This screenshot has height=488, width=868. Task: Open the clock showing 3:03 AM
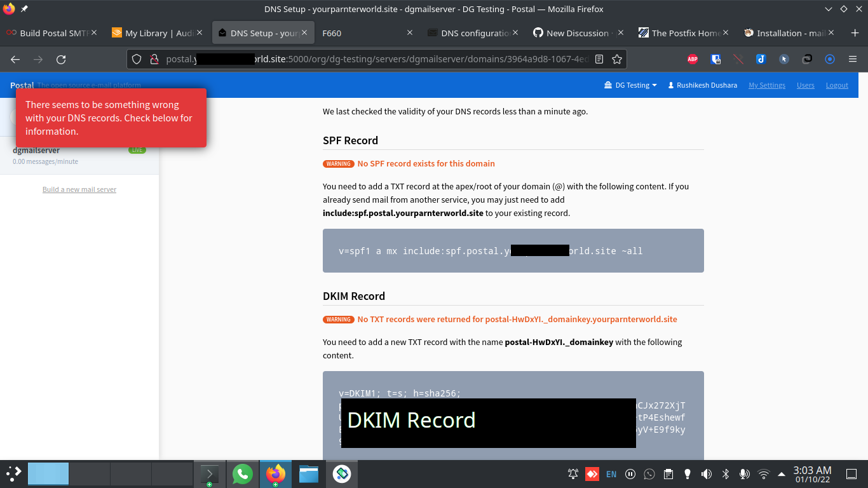click(813, 474)
